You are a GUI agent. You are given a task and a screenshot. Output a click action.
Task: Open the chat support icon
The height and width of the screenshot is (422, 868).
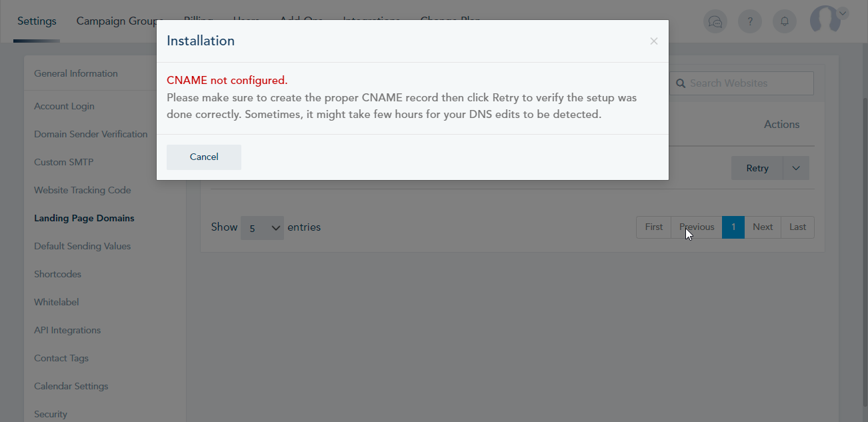tap(715, 21)
